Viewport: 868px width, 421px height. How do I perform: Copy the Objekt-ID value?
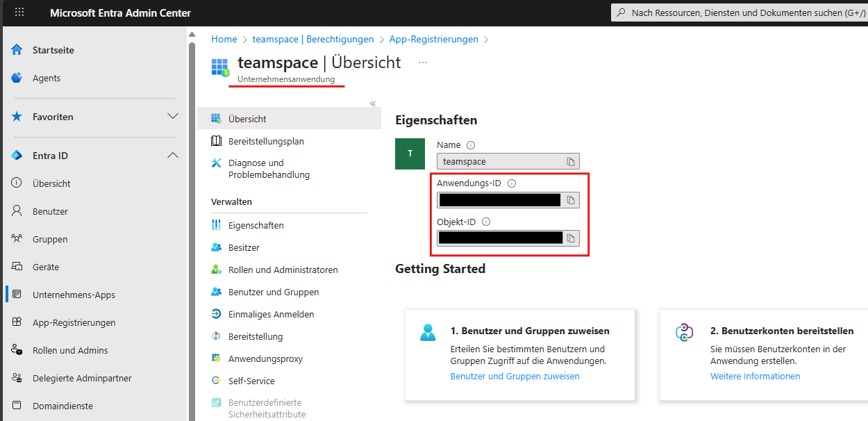pyautogui.click(x=571, y=238)
